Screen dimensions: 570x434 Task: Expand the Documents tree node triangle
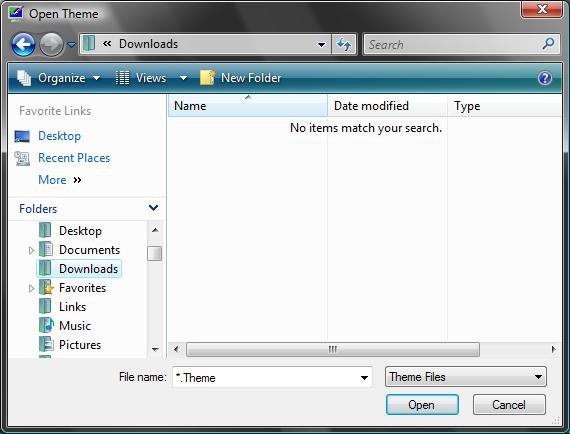click(31, 250)
